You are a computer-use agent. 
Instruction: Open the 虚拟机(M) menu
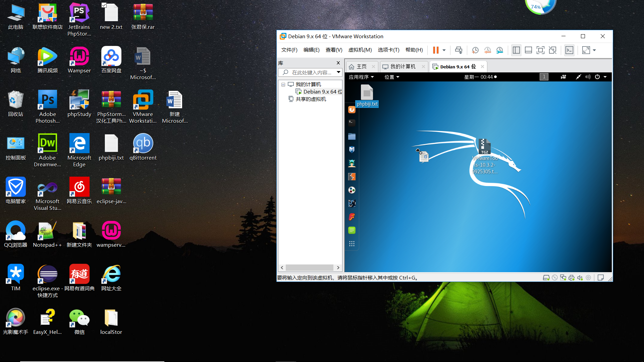pyautogui.click(x=360, y=50)
